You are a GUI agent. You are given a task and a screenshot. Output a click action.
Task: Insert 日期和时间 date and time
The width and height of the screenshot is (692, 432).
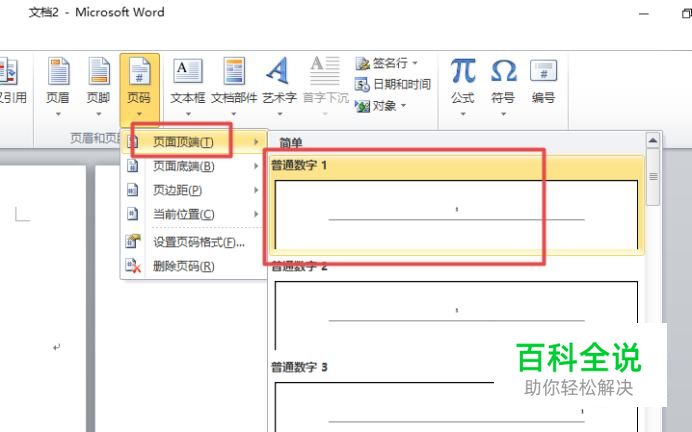[393, 84]
